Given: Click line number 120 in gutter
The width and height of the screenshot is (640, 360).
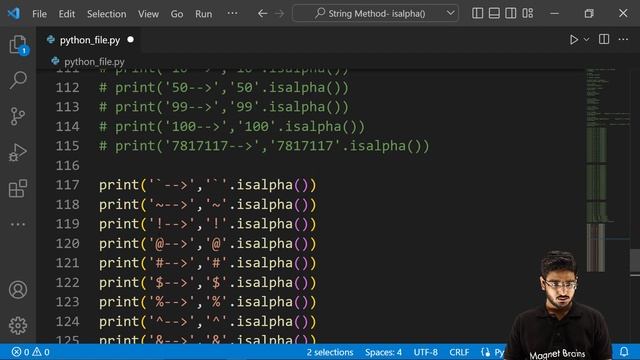Looking at the screenshot, I should point(67,244).
